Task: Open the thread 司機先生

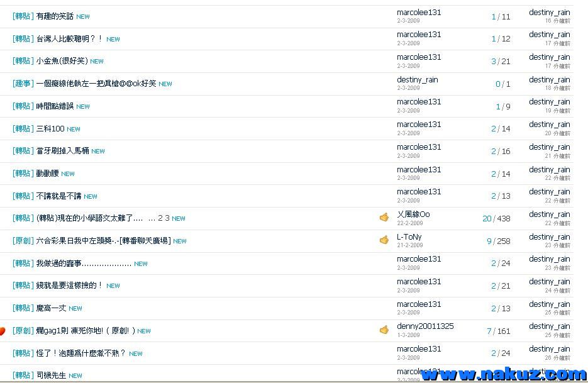Action: [x=51, y=375]
